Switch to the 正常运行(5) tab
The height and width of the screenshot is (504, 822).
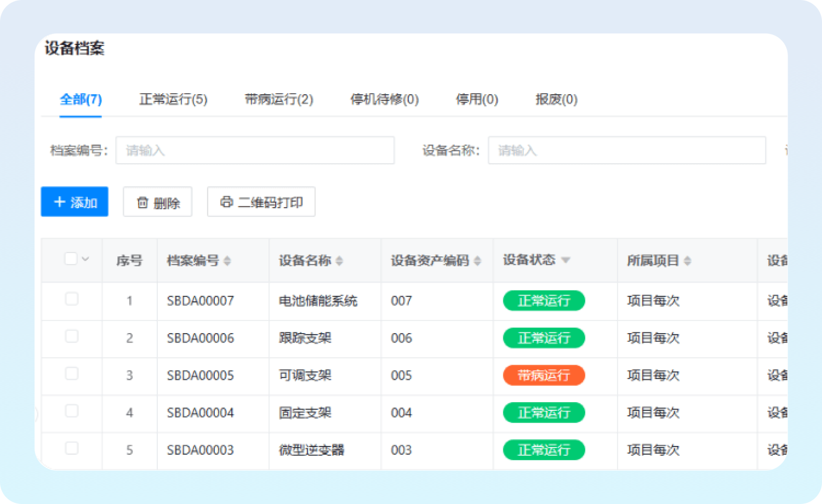(173, 99)
